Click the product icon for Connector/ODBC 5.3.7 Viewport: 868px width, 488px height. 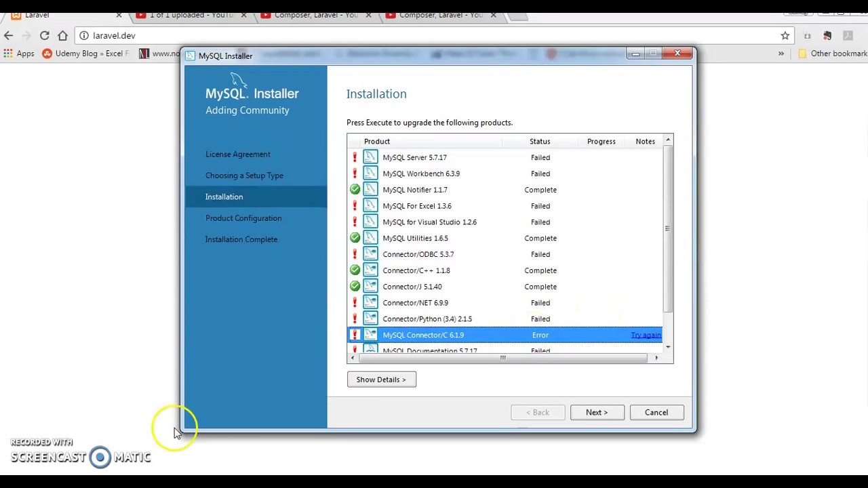tap(370, 254)
